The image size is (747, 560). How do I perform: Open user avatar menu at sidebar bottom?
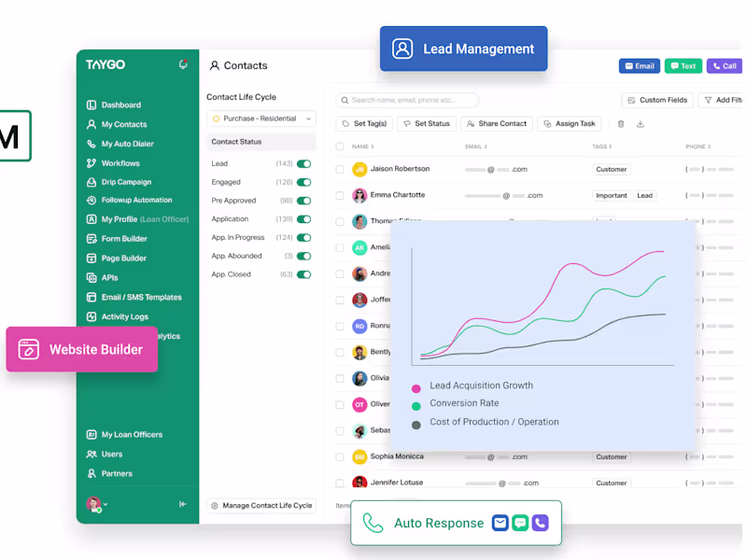(96, 504)
